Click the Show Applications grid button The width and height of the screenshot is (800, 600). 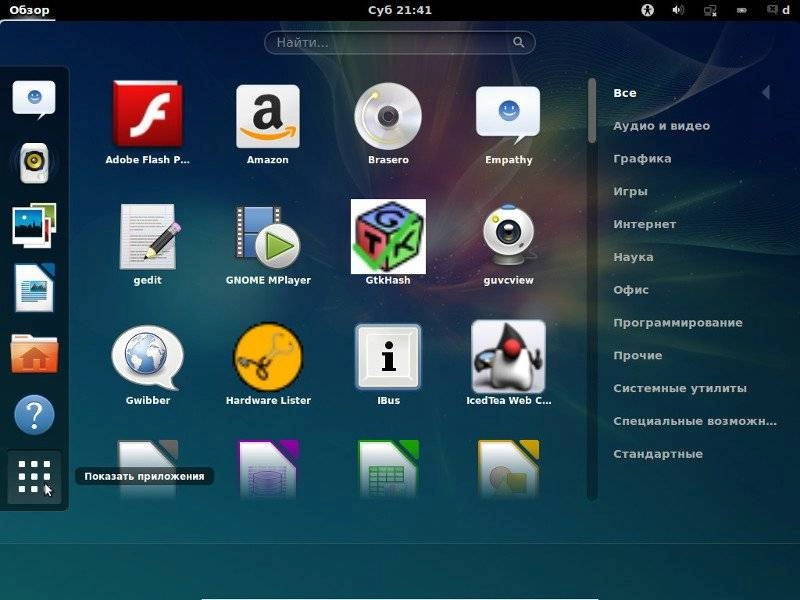point(34,477)
